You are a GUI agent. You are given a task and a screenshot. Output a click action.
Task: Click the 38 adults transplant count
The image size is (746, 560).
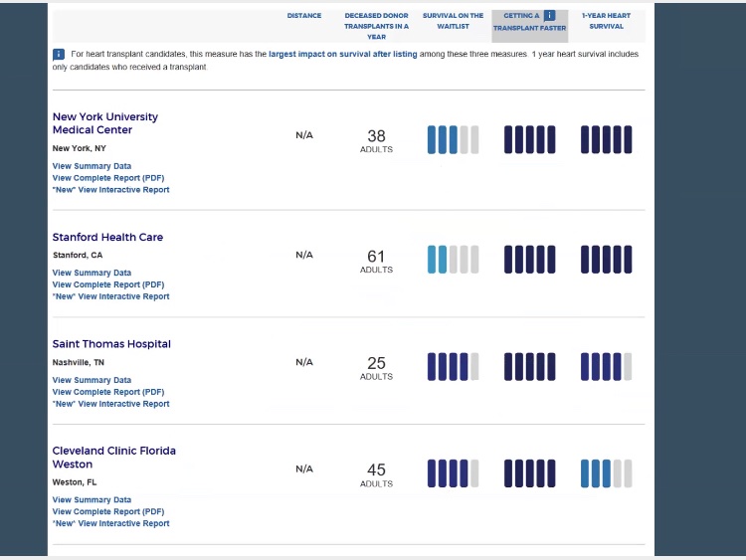376,141
